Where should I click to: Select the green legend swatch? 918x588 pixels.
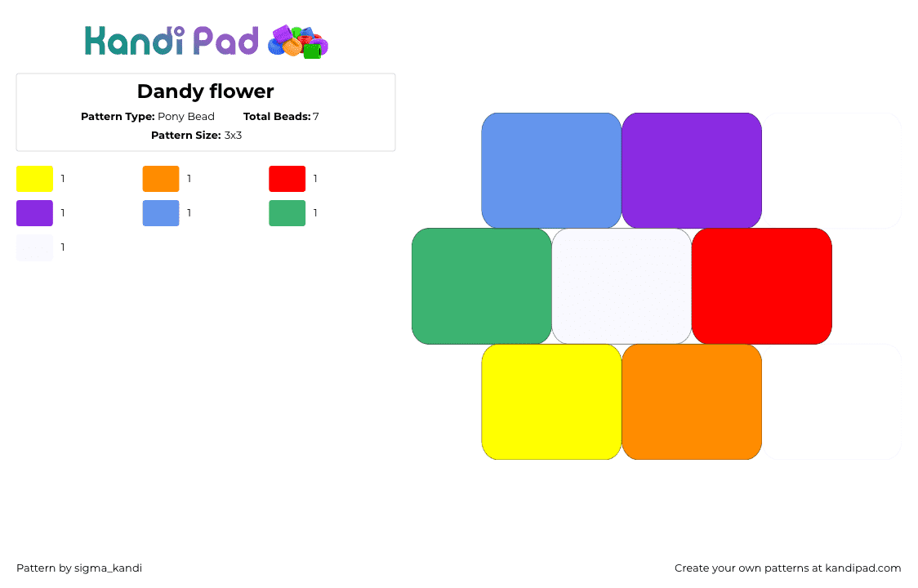pyautogui.click(x=287, y=213)
